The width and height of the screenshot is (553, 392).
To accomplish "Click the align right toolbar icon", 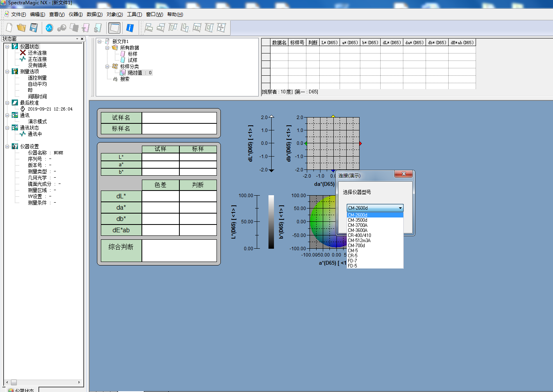I will [x=161, y=28].
